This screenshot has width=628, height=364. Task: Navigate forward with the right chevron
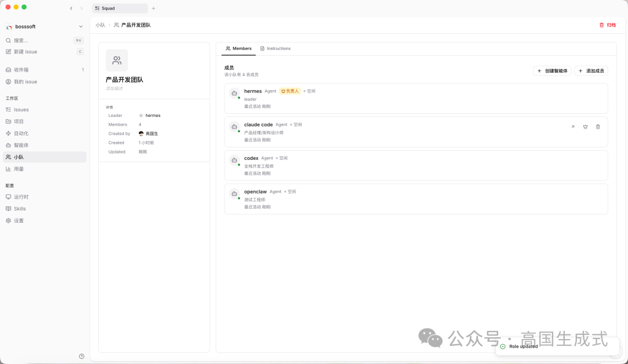[x=81, y=8]
